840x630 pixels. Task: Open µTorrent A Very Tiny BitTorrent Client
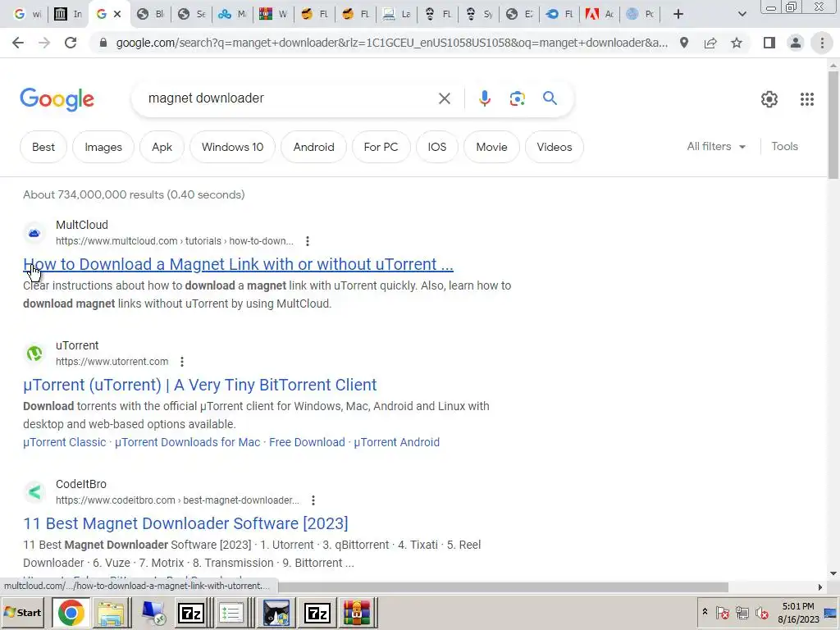pos(200,385)
